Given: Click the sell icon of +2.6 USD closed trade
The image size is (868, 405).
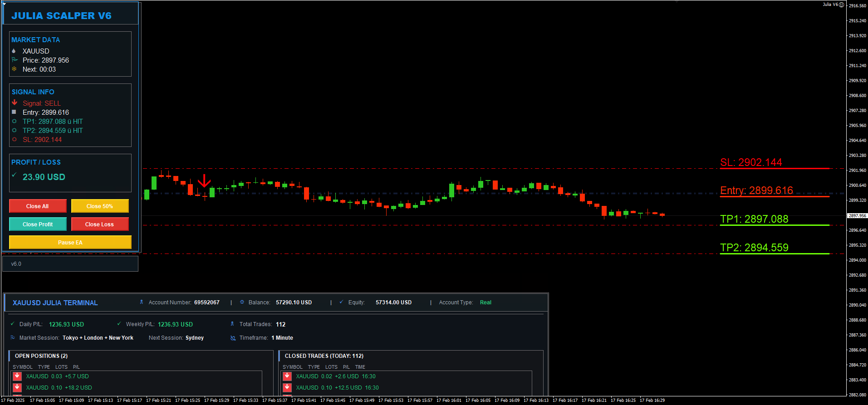Looking at the screenshot, I should coord(287,376).
